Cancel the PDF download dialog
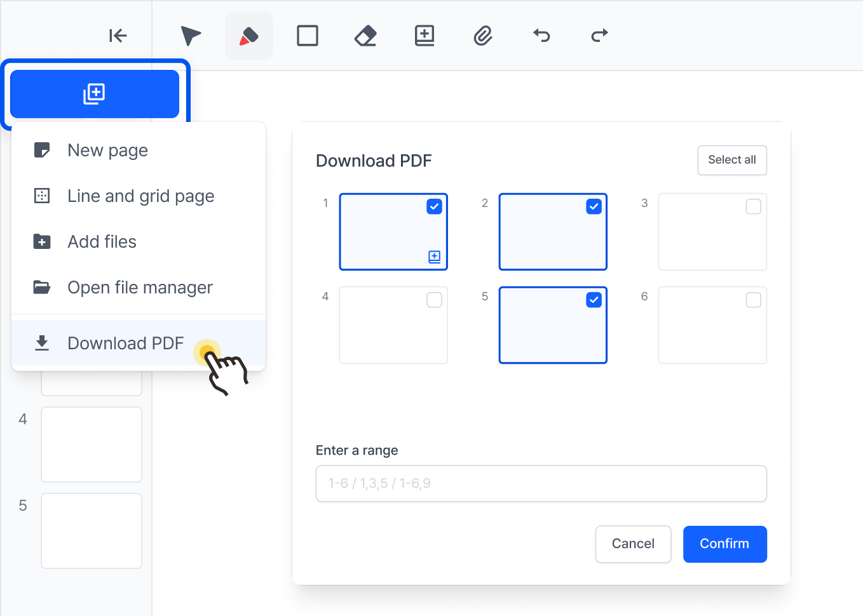This screenshot has width=863, height=616. pos(633,544)
